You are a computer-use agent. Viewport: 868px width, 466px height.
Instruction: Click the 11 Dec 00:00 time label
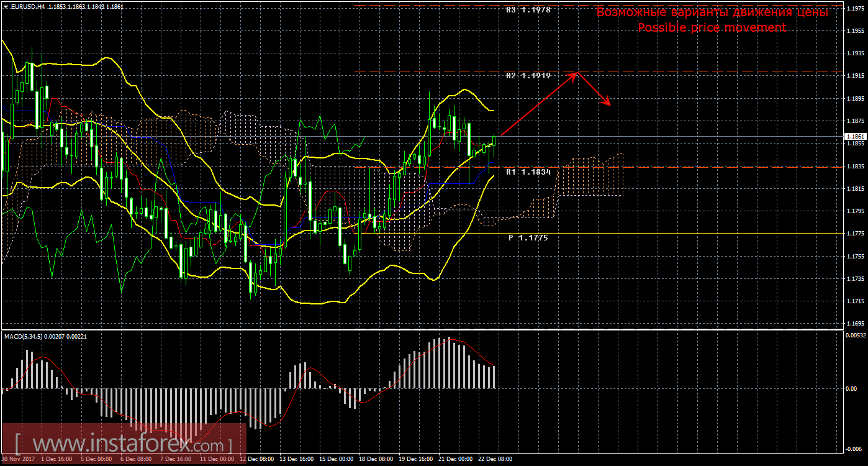[x=217, y=460]
